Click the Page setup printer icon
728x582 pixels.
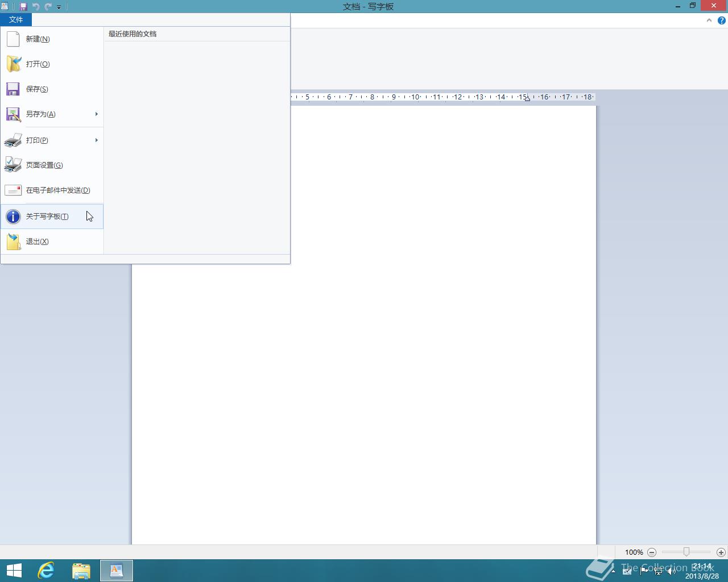coord(13,165)
